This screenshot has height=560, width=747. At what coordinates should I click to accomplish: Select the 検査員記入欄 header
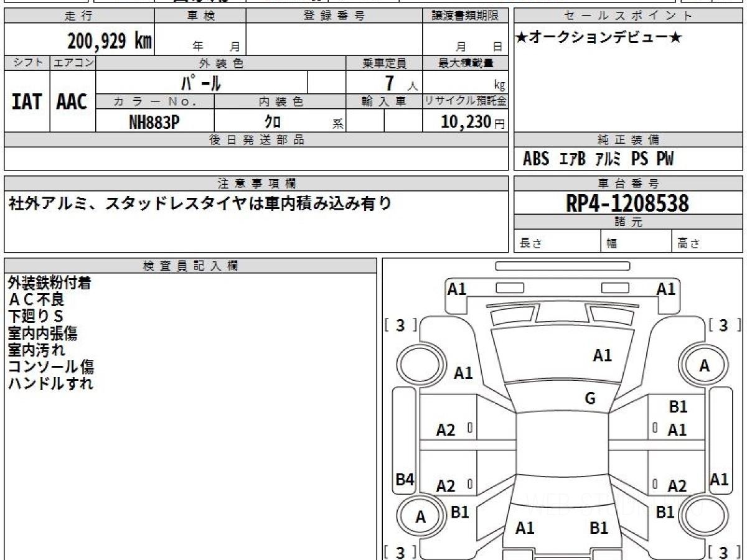[x=190, y=266]
